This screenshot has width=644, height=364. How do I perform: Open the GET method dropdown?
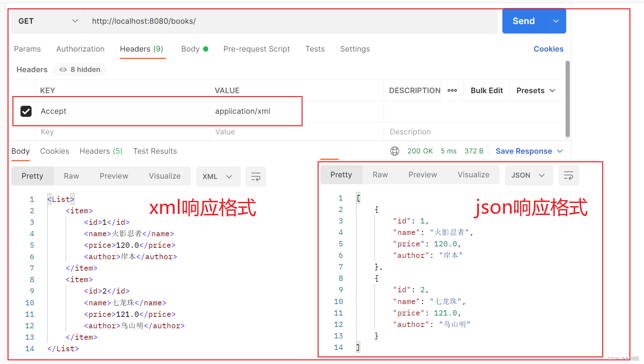coord(48,21)
